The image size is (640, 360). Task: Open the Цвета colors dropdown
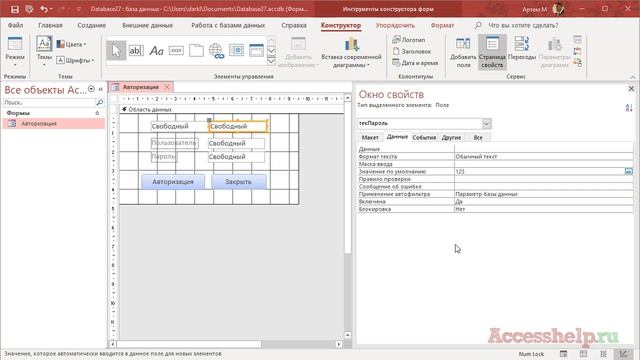click(71, 44)
